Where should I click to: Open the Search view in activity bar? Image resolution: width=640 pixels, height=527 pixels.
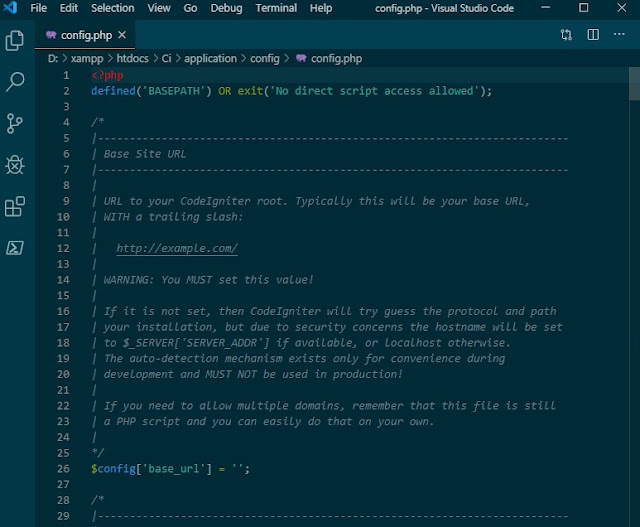click(x=15, y=82)
